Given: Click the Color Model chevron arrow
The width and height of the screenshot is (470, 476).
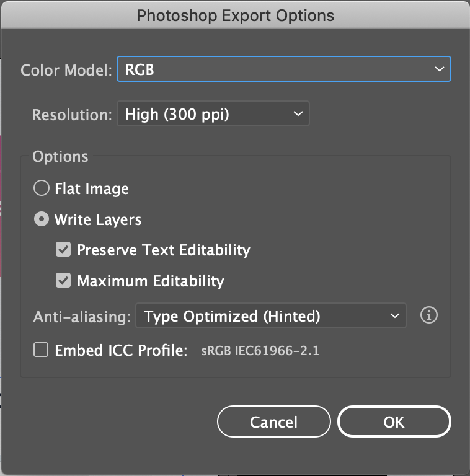Looking at the screenshot, I should click(x=439, y=69).
